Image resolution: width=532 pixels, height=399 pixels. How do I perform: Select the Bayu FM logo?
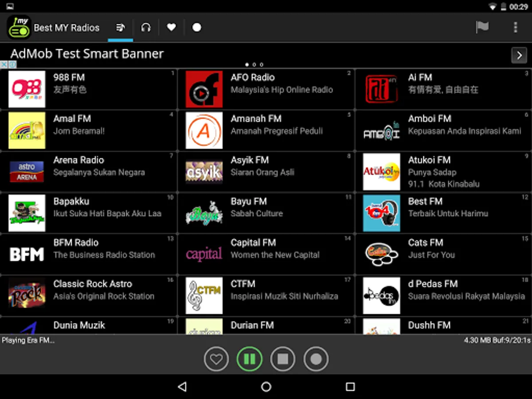point(204,213)
